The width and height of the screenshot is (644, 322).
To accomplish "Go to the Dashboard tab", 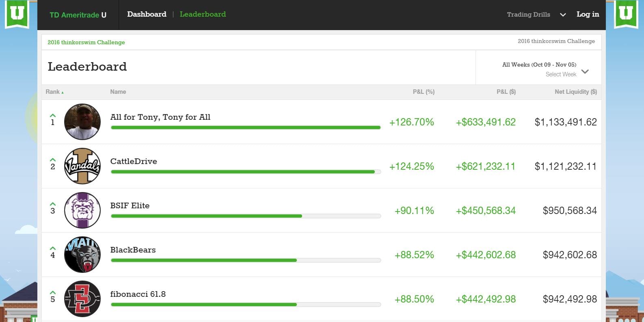I will 147,14.
